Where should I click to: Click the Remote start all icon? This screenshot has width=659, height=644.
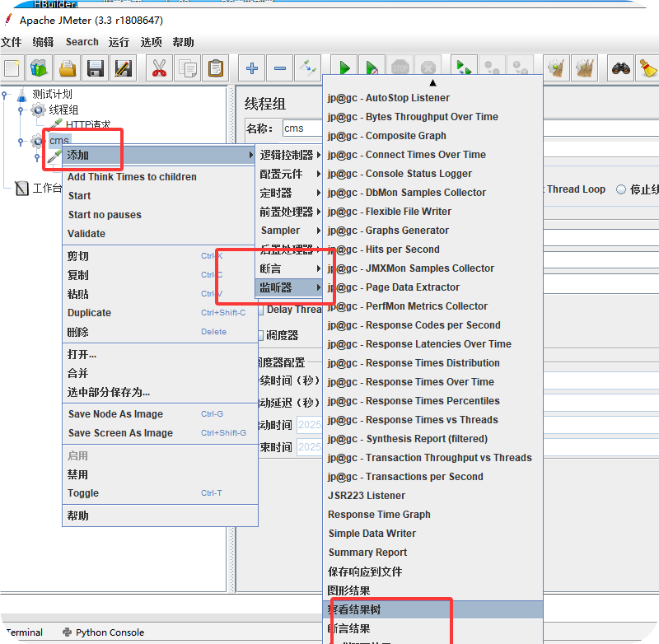[464, 68]
